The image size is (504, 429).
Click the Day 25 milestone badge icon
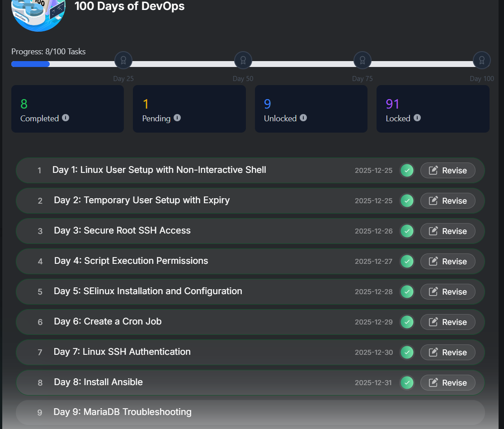123,60
